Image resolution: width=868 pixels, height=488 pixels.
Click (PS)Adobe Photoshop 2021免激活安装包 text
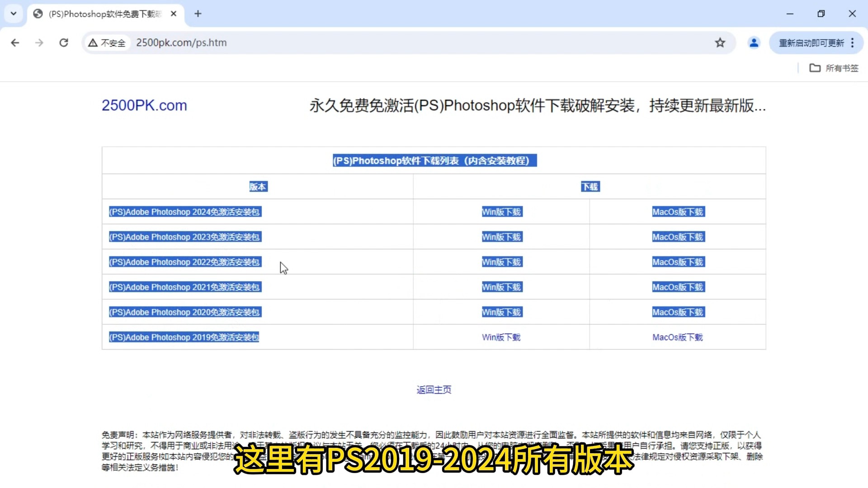185,287
